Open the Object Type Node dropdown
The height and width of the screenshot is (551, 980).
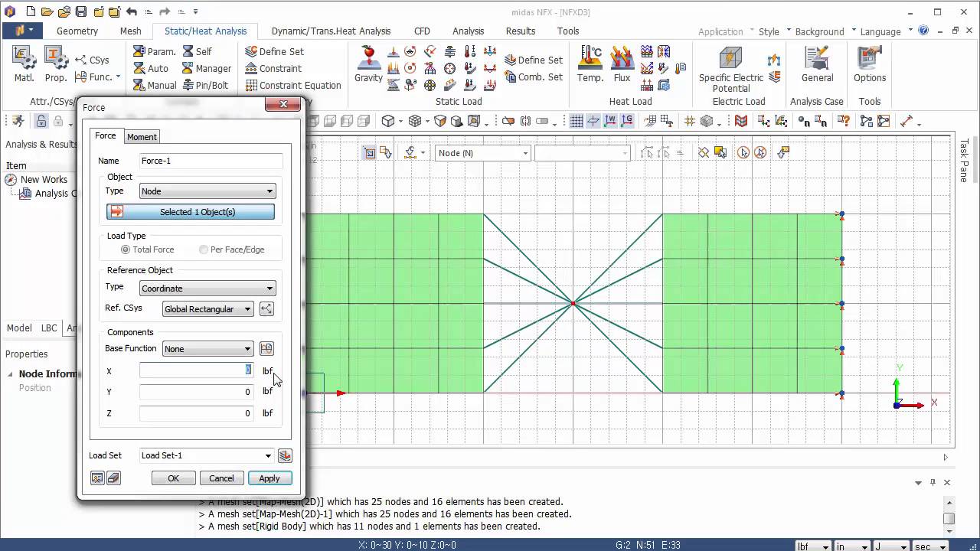[207, 191]
